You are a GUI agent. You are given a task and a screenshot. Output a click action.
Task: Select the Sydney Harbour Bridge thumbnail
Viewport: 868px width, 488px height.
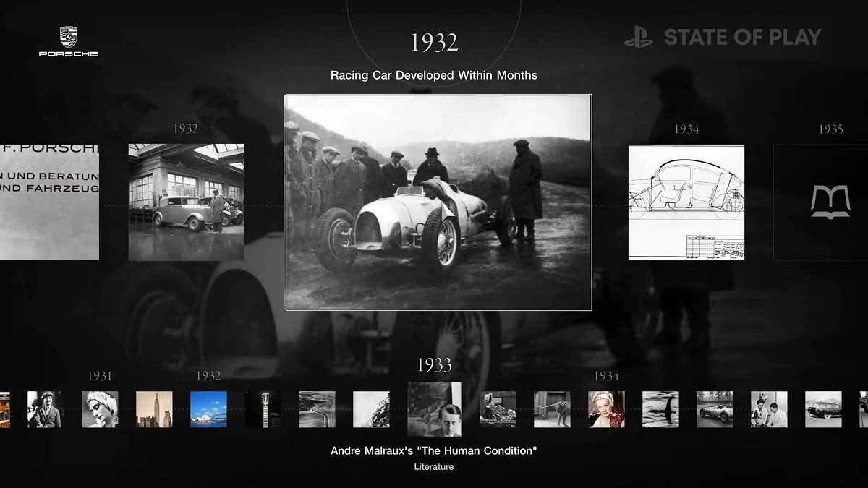(208, 409)
